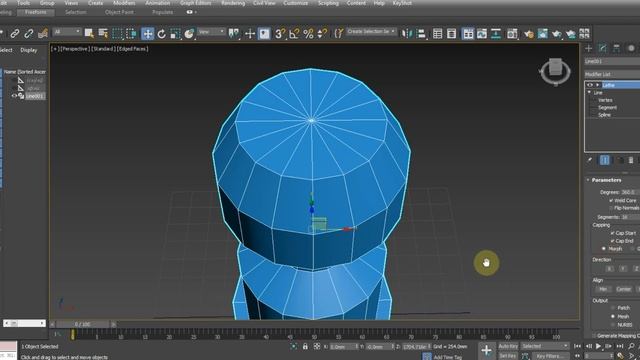Image resolution: width=640 pixels, height=360 pixels.
Task: Click the Unlink Selection icon
Action: tap(29, 33)
